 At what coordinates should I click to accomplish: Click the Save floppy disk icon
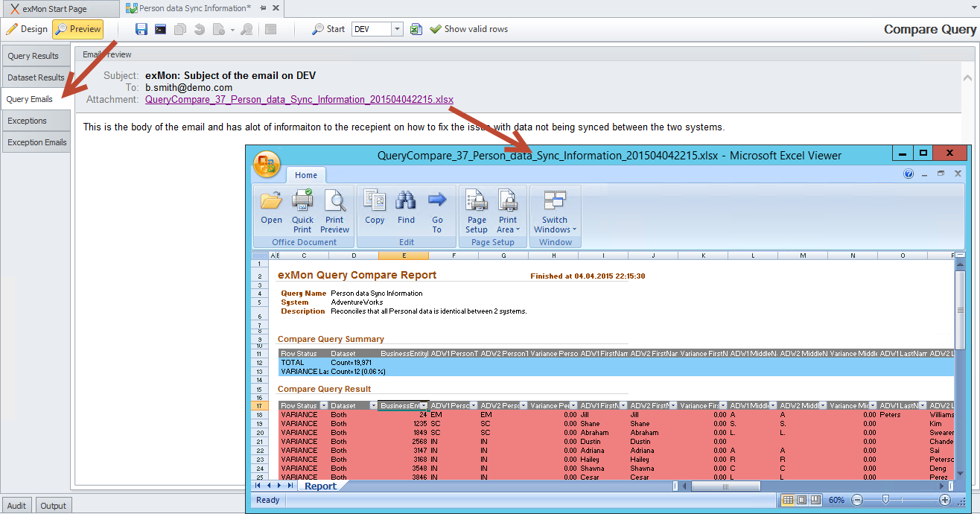pyautogui.click(x=141, y=29)
